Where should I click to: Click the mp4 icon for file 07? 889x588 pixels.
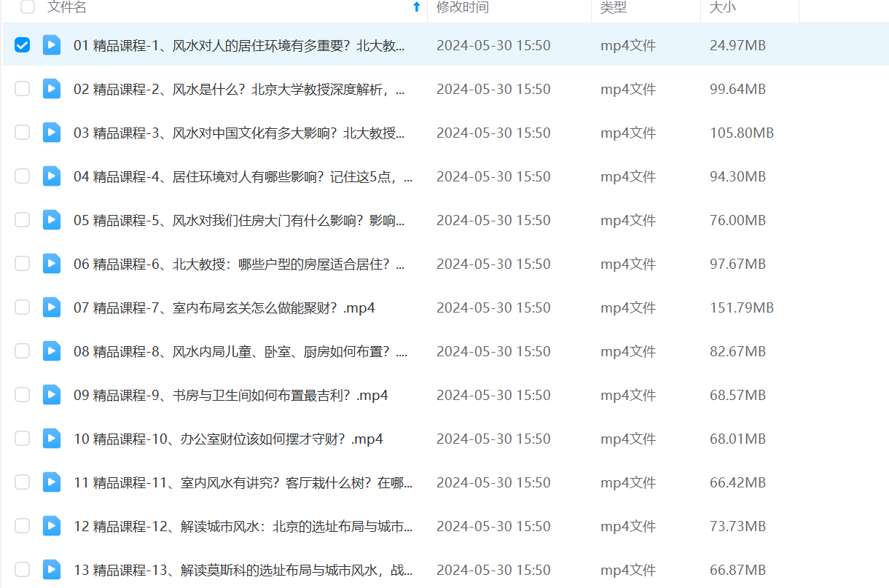coord(51,307)
